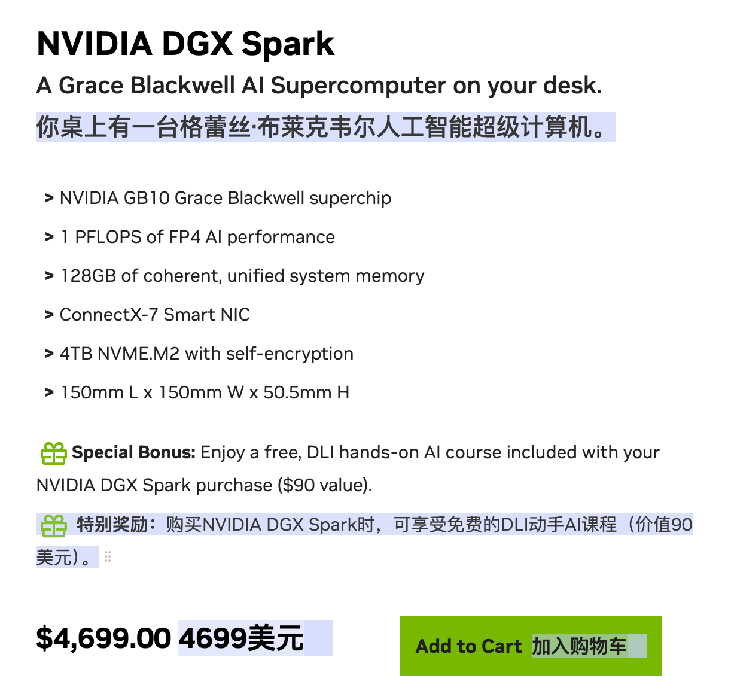Click the ConnectX-7 Smart NIC text

pyautogui.click(x=155, y=315)
